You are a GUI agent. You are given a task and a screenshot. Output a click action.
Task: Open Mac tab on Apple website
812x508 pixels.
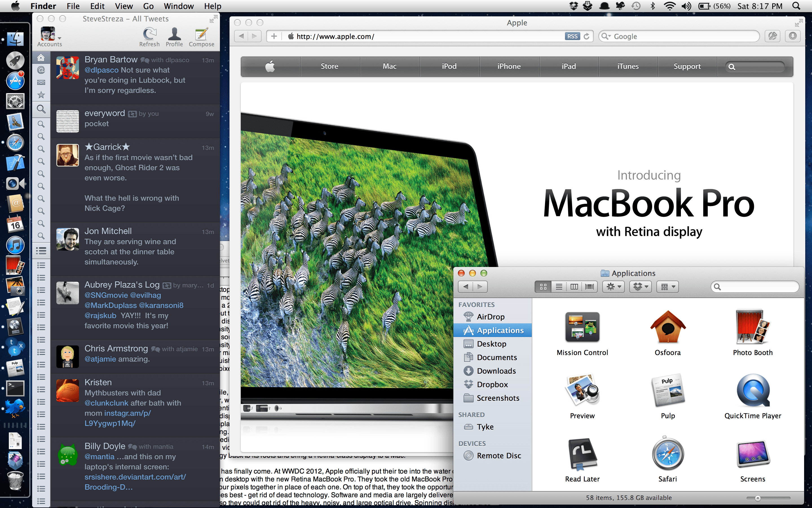click(390, 66)
